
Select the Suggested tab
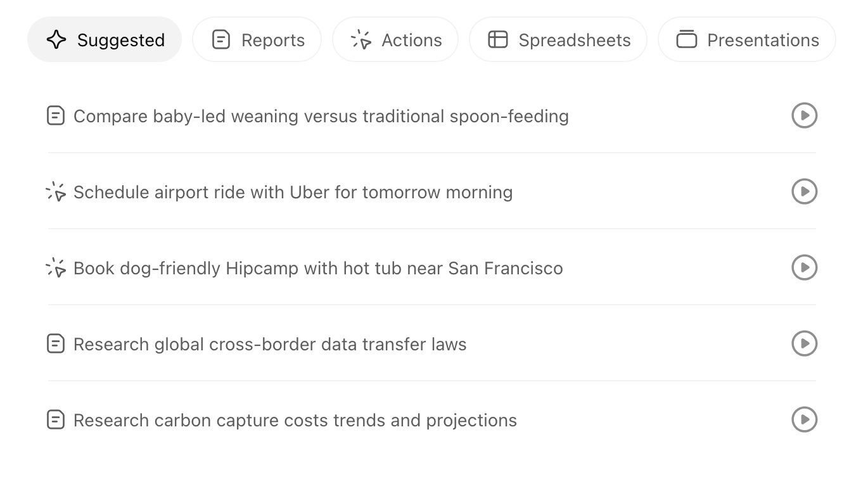point(105,39)
